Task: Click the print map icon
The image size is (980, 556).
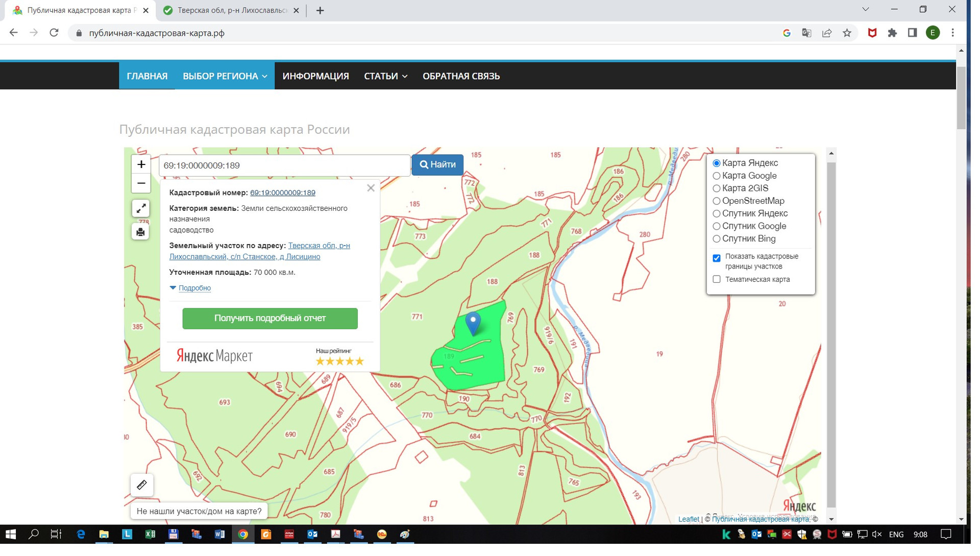Action: [x=141, y=232]
